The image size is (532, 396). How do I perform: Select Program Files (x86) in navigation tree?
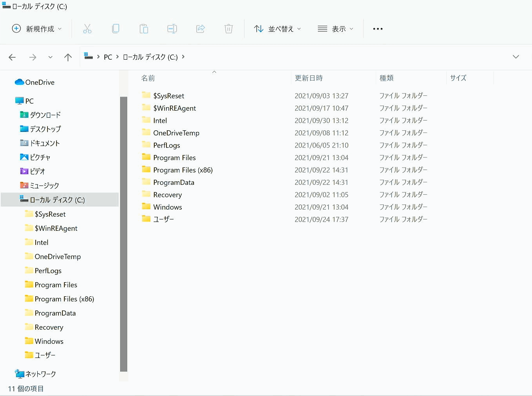tap(59, 299)
